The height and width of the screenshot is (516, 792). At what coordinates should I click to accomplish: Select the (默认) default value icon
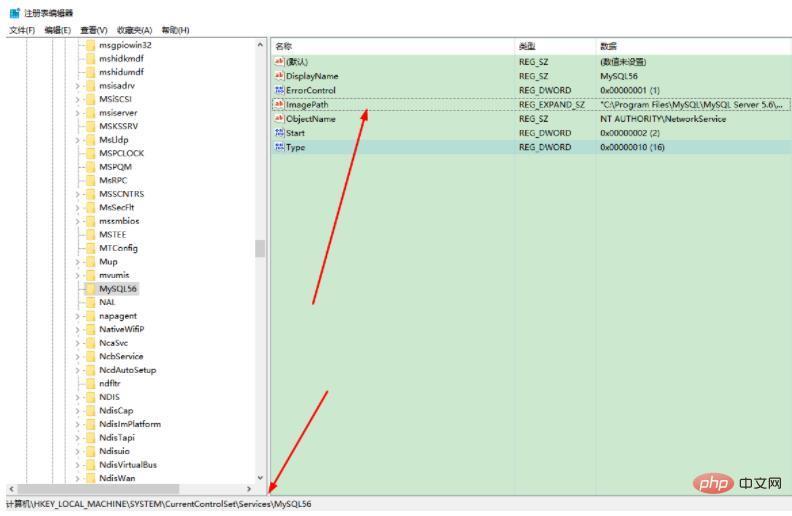point(279,62)
